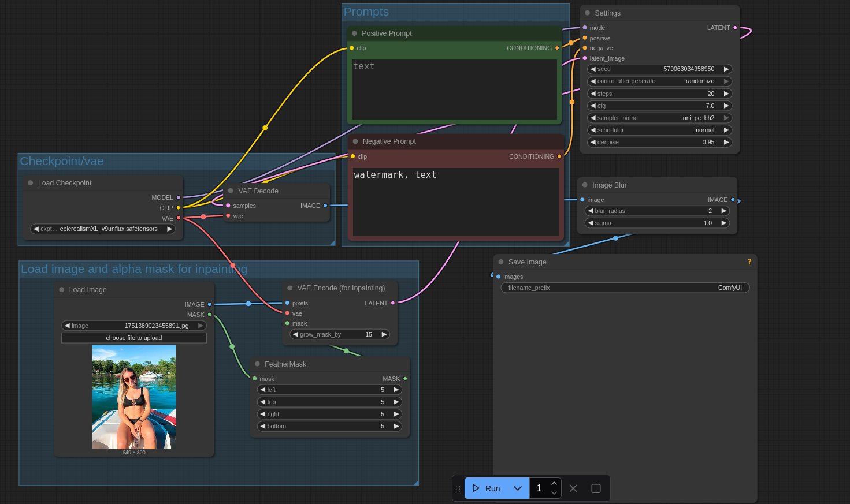
Task: Increase grow_mask_by with right arrow
Action: click(x=384, y=334)
